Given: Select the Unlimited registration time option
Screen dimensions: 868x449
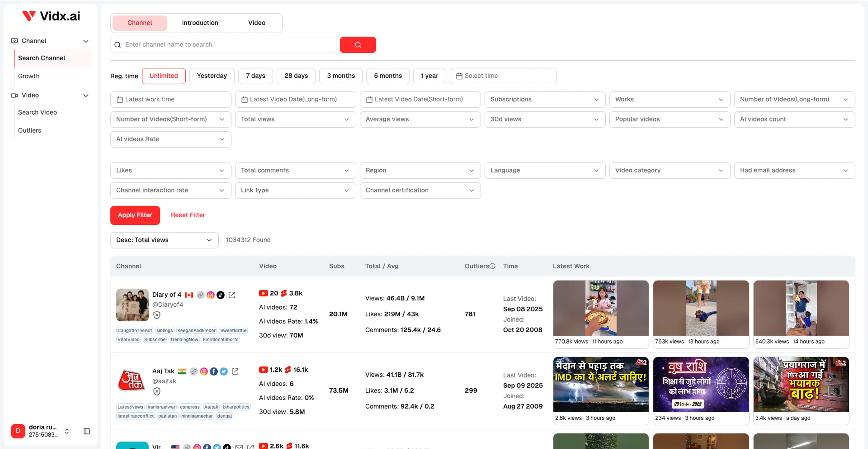Looking at the screenshot, I should click(164, 76).
